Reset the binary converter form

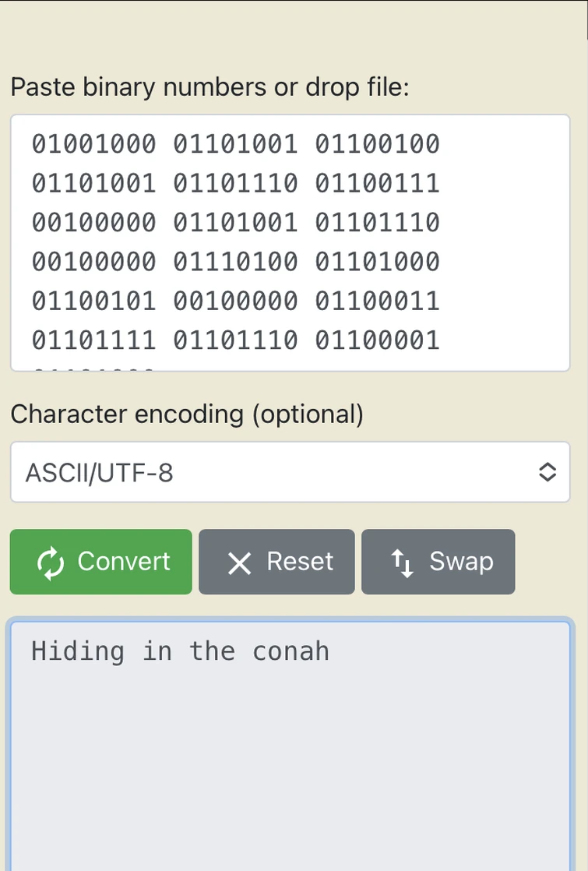(x=276, y=562)
